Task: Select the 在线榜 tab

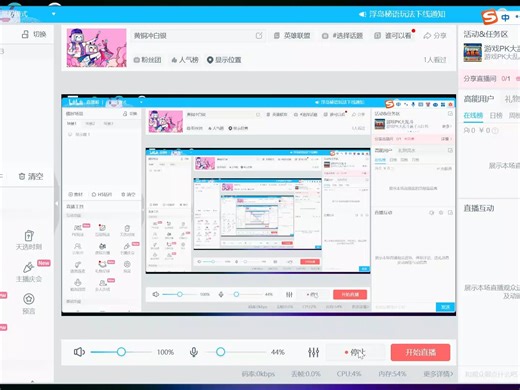Action: click(473, 115)
